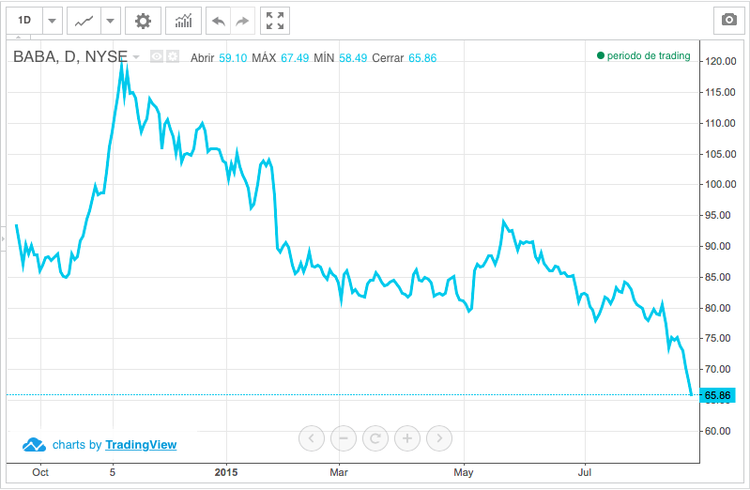The height and width of the screenshot is (490, 750).
Task: Expand the BABA legend dropdown arrow
Action: pos(136,57)
